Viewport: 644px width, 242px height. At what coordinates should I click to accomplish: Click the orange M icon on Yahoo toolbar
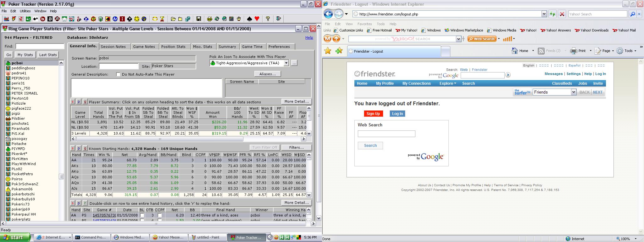tap(328, 39)
